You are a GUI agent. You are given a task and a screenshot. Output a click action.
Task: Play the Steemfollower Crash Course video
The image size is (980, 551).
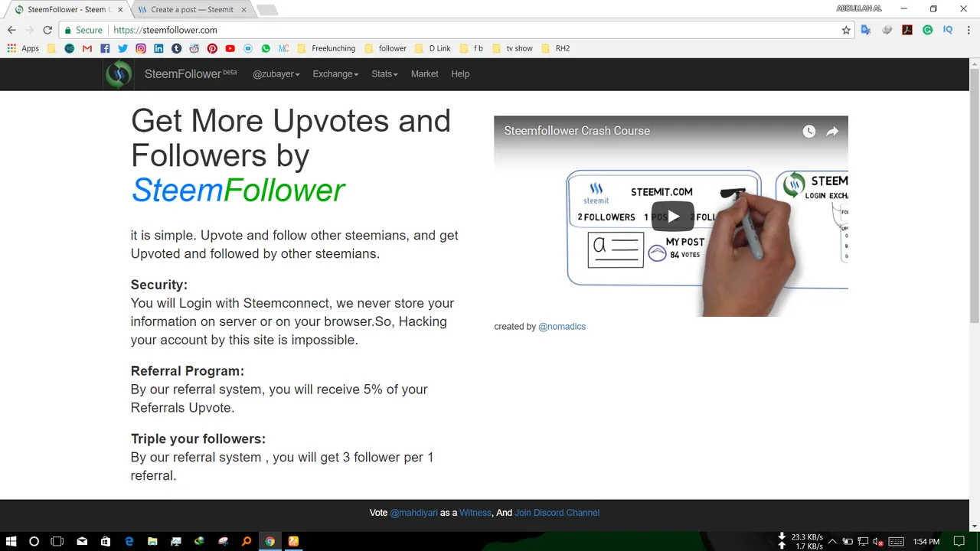pyautogui.click(x=672, y=217)
